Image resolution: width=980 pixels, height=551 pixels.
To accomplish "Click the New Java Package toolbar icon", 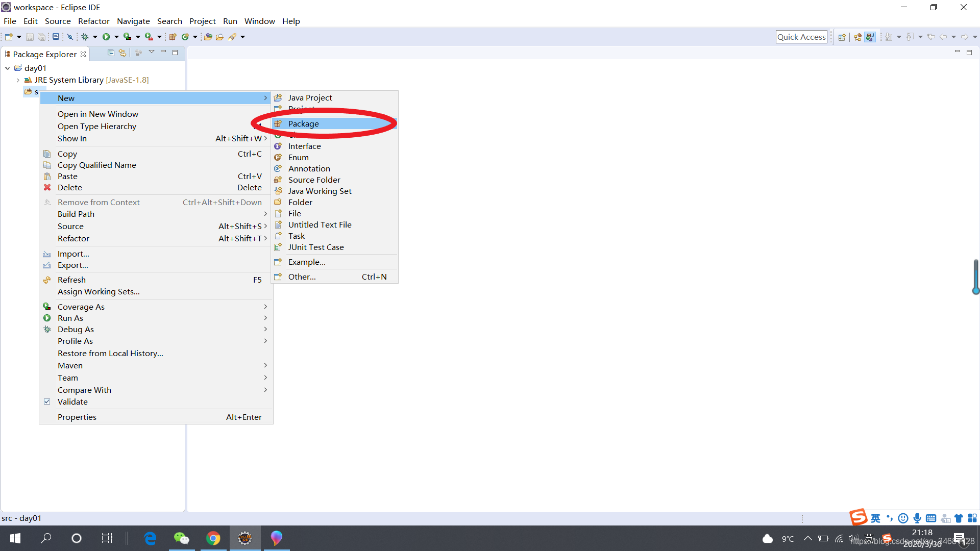I will coord(173,37).
